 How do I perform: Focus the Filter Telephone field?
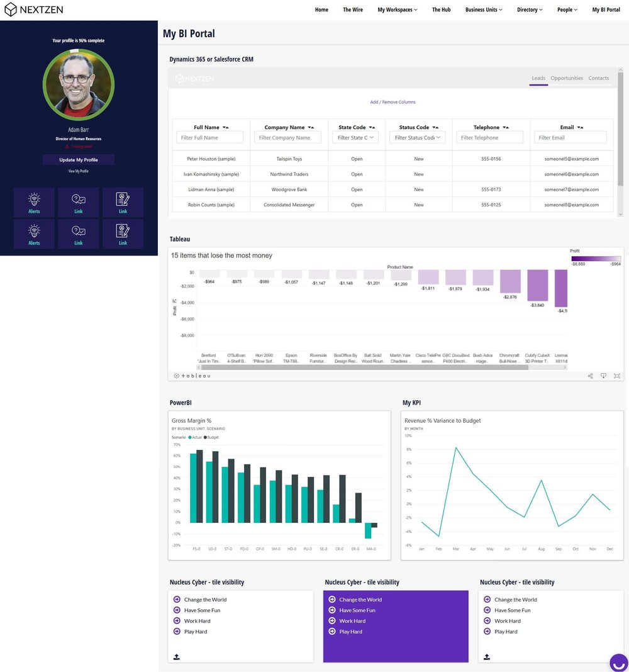coord(490,138)
